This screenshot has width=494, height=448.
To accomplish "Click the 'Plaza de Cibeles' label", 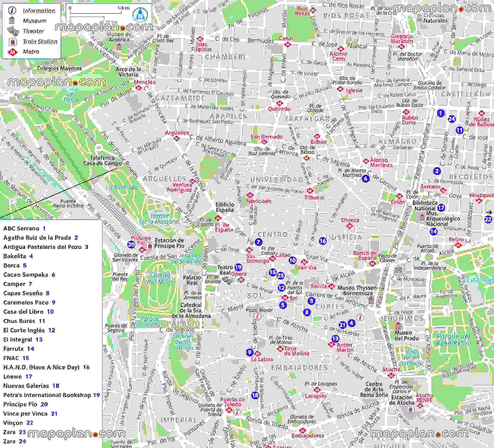I will (x=387, y=258).
